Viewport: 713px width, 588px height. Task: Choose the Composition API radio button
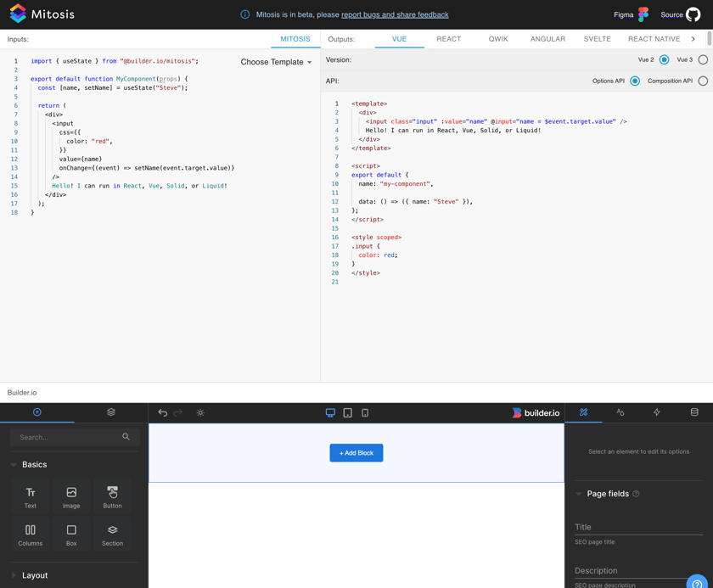pyautogui.click(x=703, y=81)
